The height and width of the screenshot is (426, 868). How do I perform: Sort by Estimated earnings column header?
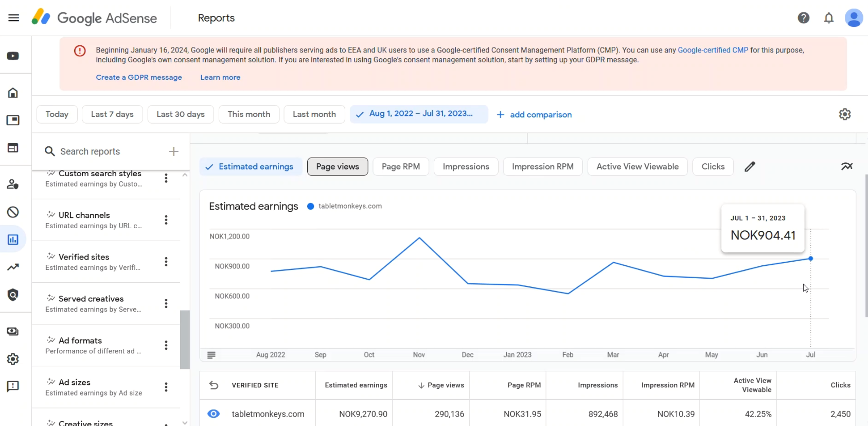click(x=356, y=385)
